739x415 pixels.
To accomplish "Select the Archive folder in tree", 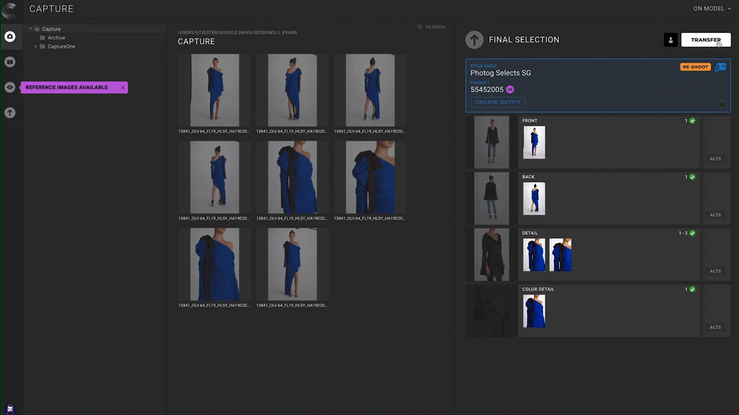I will tap(56, 38).
